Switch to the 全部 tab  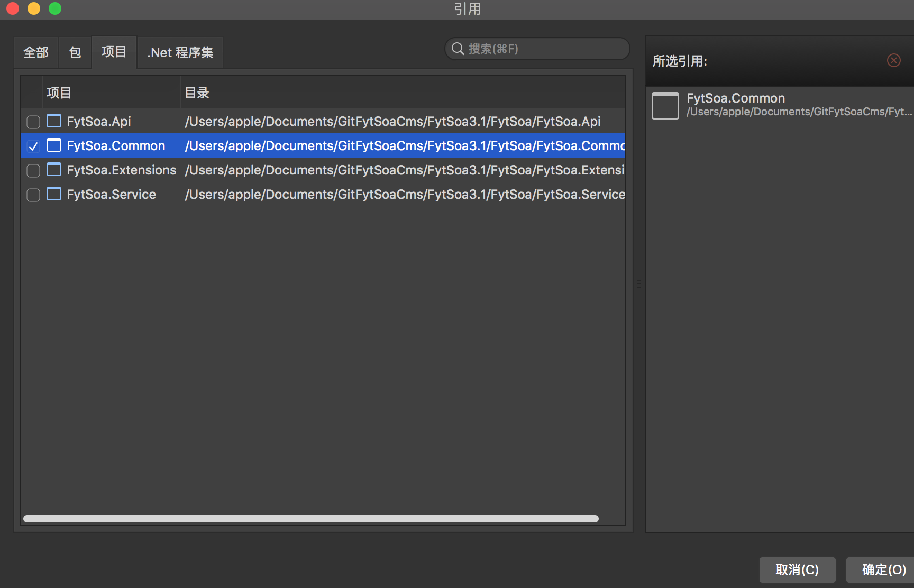(x=36, y=52)
